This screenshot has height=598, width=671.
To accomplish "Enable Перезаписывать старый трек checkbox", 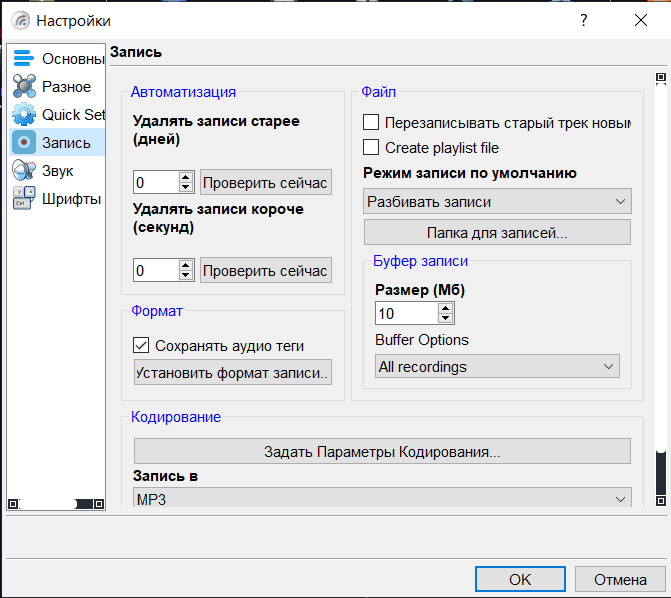I will pyautogui.click(x=371, y=123).
